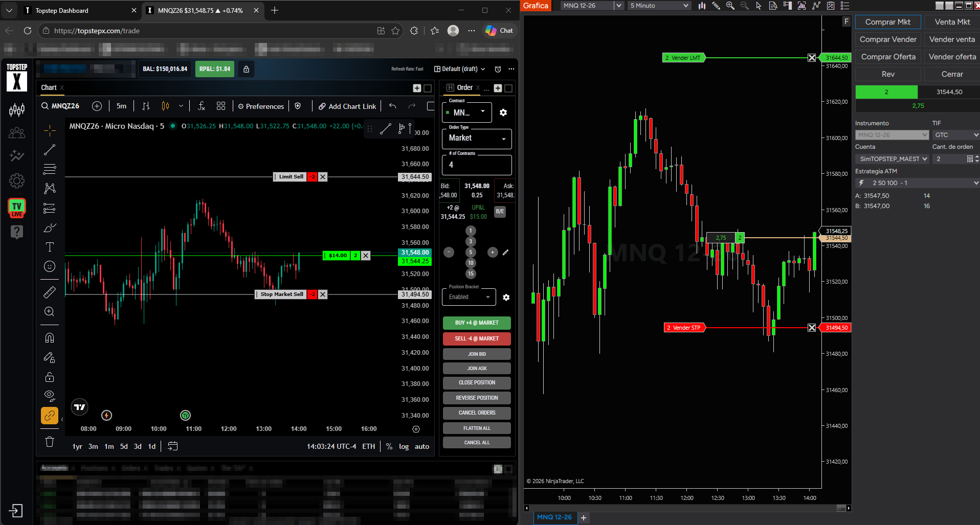Toggle percent scale option
Viewport: 980px width, 525px height.
click(389, 446)
